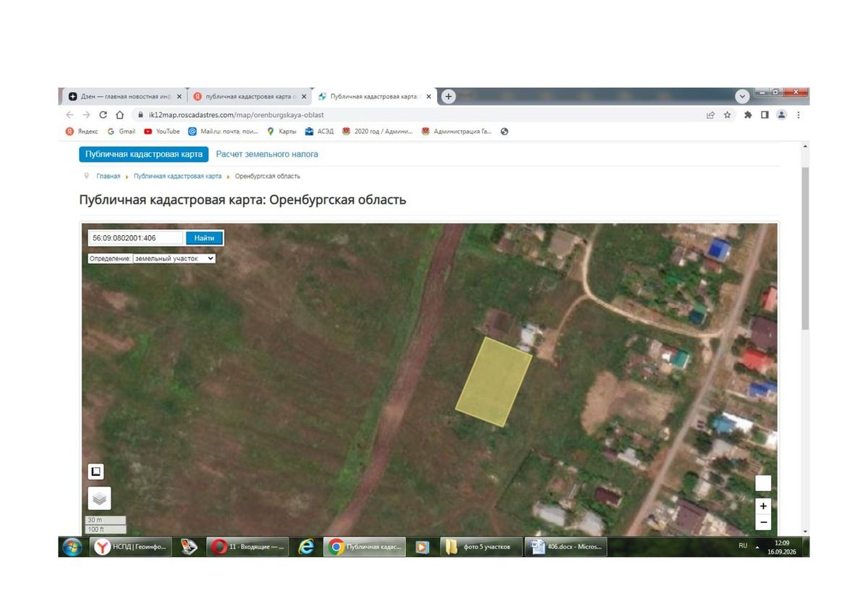The height and width of the screenshot is (614, 868).
Task: Click the cadastral number search field
Action: (x=137, y=238)
